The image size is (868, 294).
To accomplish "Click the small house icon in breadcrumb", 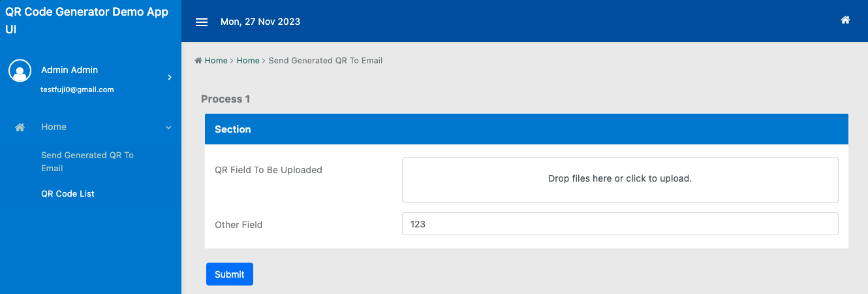I will pos(198,61).
